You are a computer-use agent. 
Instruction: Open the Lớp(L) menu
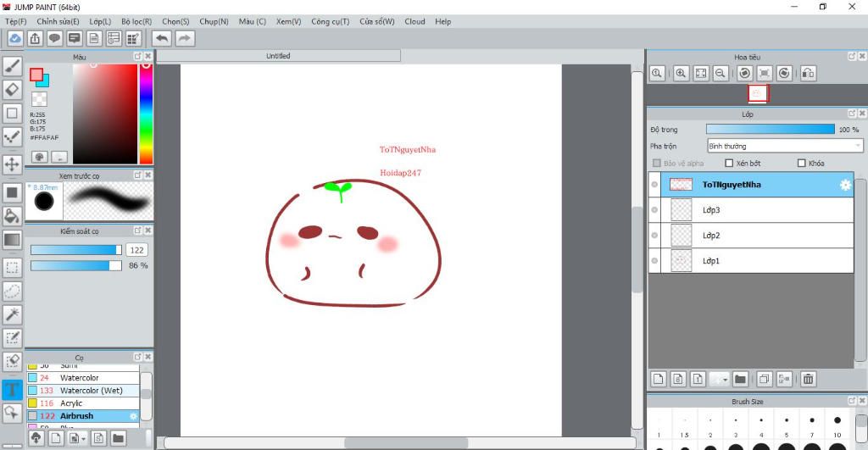tap(100, 21)
